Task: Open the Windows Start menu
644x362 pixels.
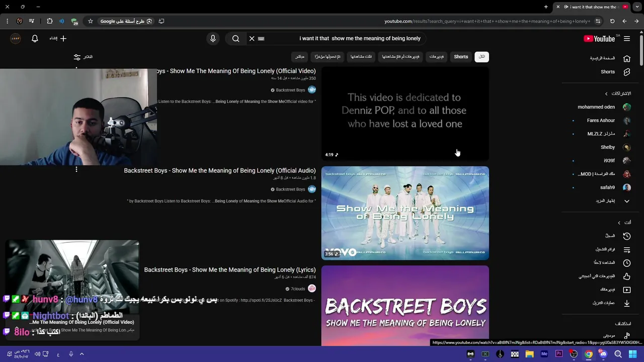Action: (632, 354)
